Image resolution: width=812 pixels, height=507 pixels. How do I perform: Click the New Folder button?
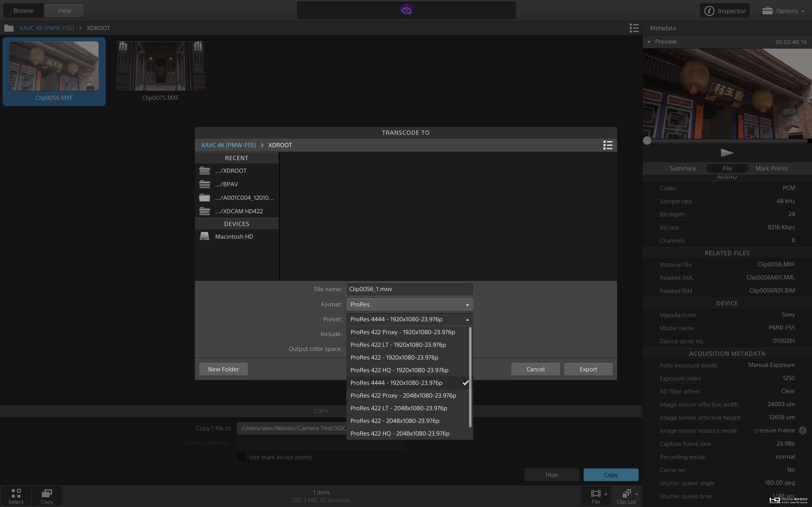coord(223,369)
